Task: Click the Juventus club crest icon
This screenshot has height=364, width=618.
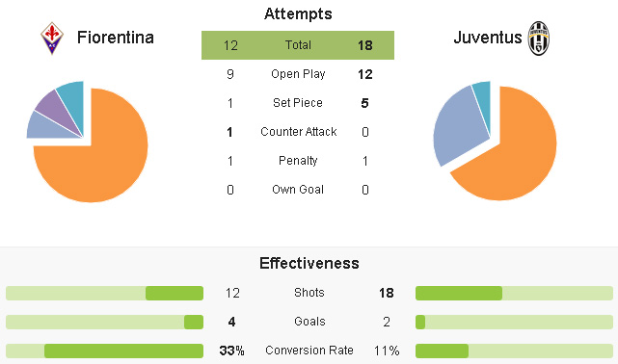Action: click(538, 39)
